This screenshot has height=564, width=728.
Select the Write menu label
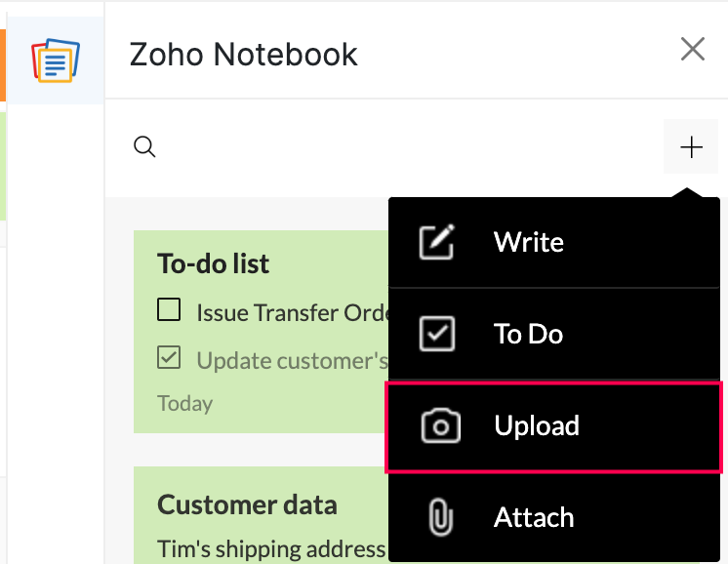pos(529,242)
